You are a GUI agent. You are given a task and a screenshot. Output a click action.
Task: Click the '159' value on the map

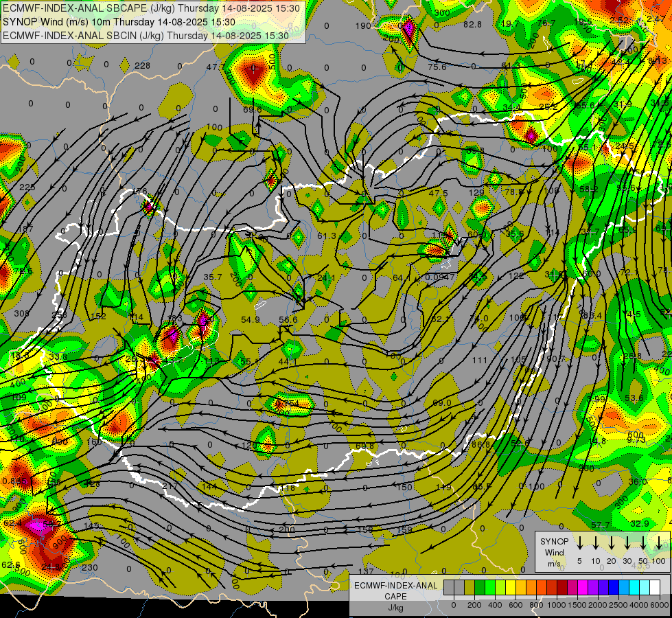404,529
